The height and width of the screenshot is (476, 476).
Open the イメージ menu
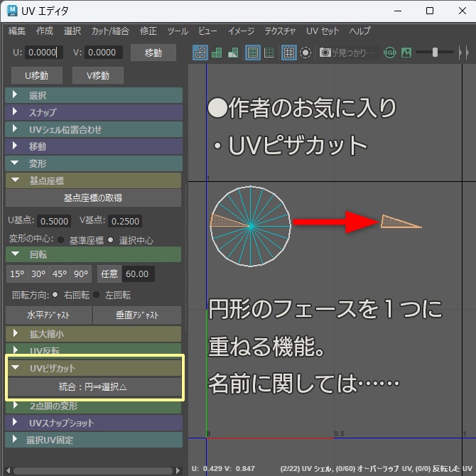pyautogui.click(x=241, y=31)
